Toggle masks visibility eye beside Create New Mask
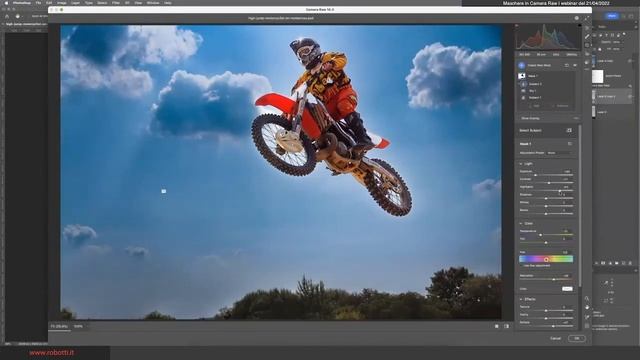 (x=575, y=65)
